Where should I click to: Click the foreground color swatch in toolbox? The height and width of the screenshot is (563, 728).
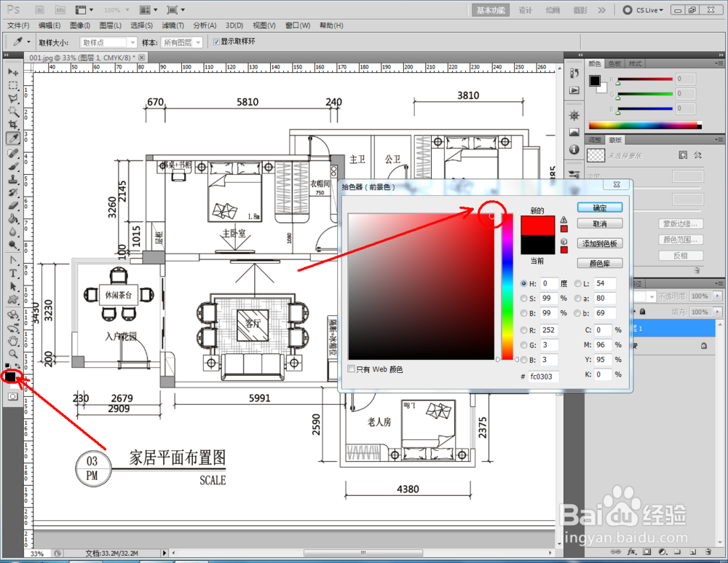click(x=9, y=377)
